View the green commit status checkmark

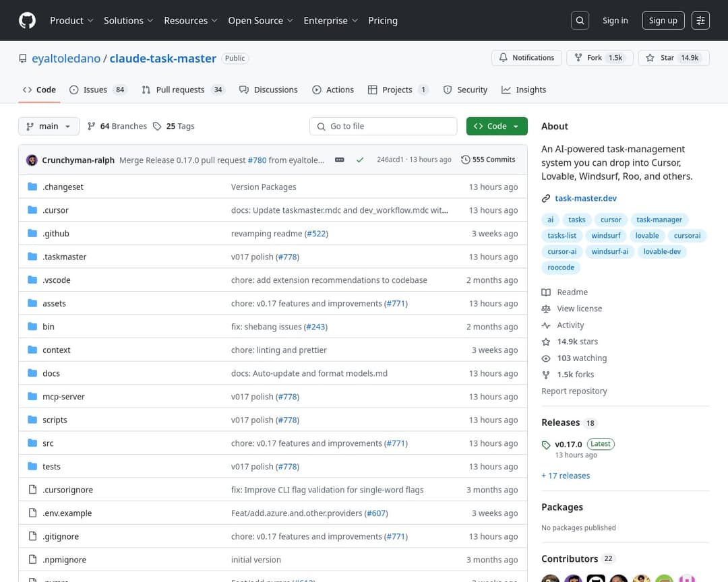pos(360,160)
